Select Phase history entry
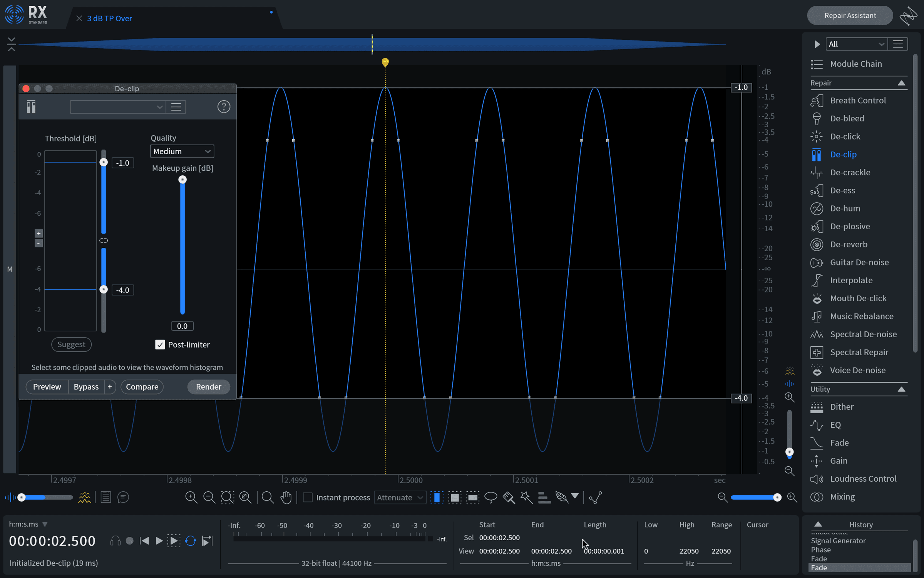 click(x=820, y=550)
